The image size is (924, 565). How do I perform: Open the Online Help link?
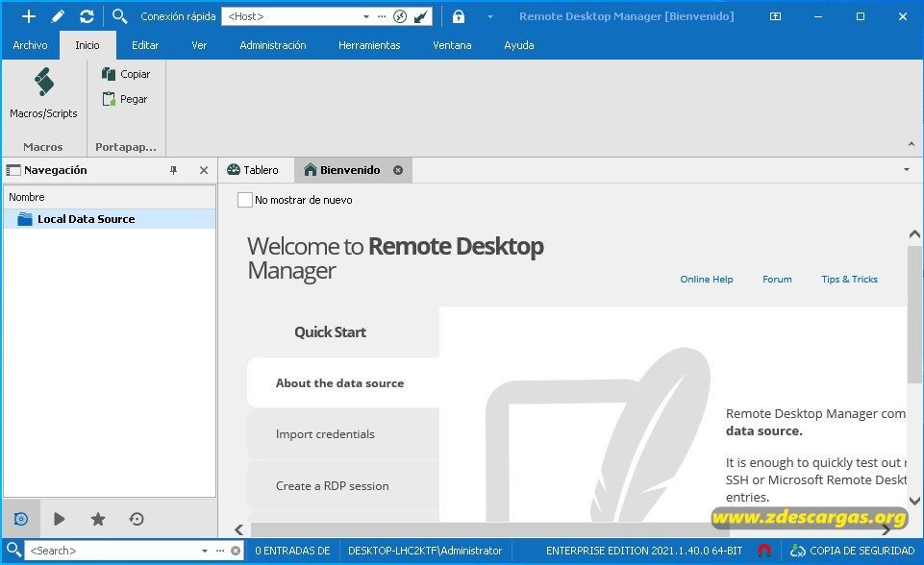click(707, 280)
